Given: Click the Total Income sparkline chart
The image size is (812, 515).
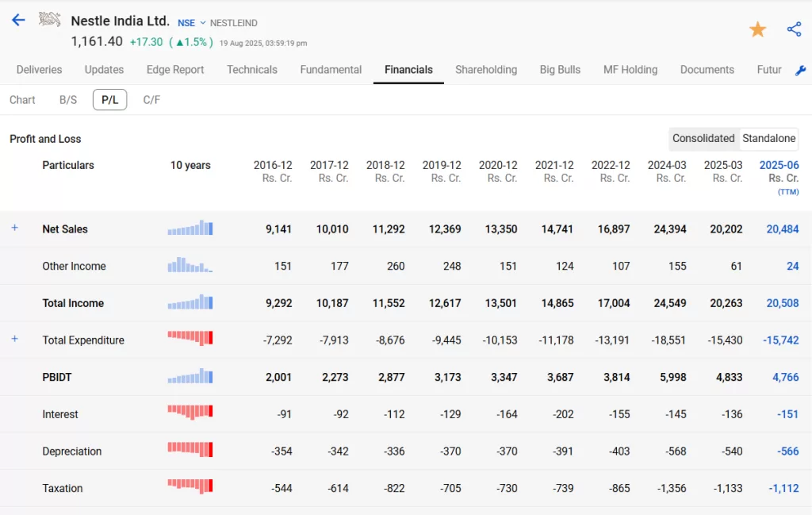Looking at the screenshot, I should [x=190, y=302].
